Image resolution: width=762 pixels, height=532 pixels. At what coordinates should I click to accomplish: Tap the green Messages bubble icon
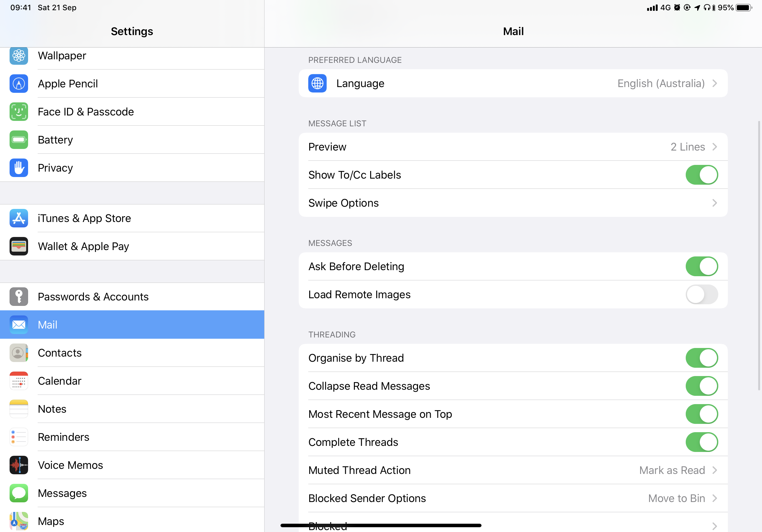coord(19,493)
